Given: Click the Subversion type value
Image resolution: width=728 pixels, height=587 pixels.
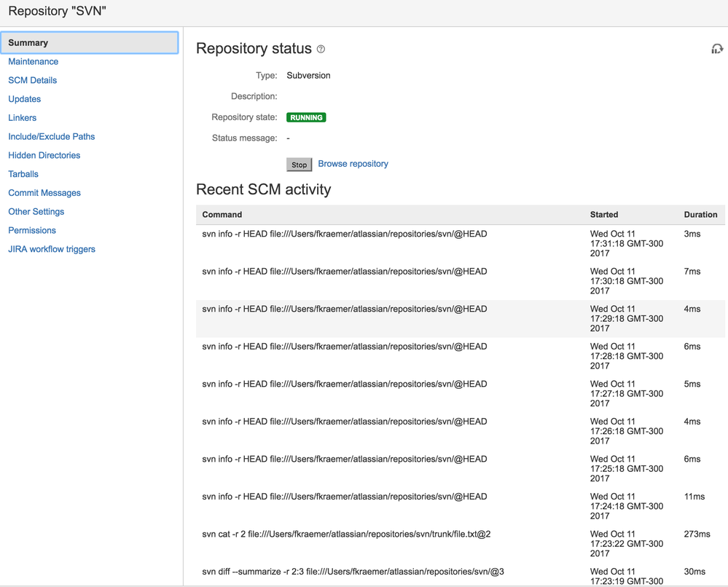Looking at the screenshot, I should tap(308, 76).
